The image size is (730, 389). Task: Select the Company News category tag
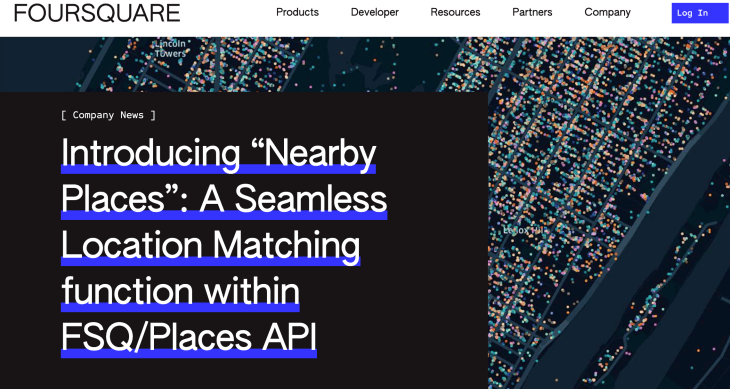tap(108, 115)
